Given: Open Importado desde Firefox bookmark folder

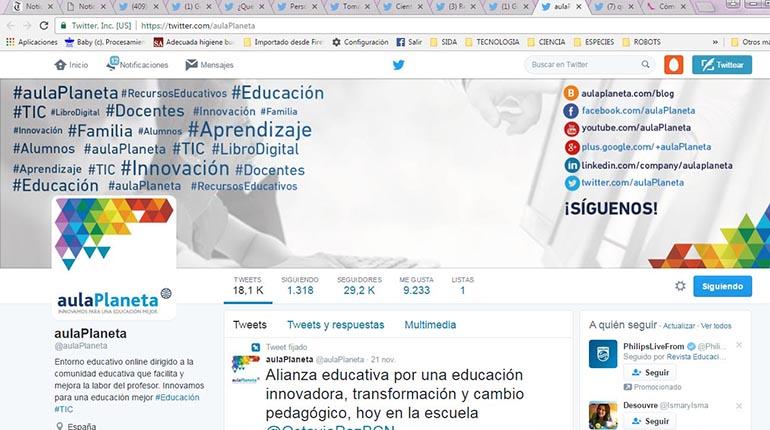Looking at the screenshot, I should 283,42.
